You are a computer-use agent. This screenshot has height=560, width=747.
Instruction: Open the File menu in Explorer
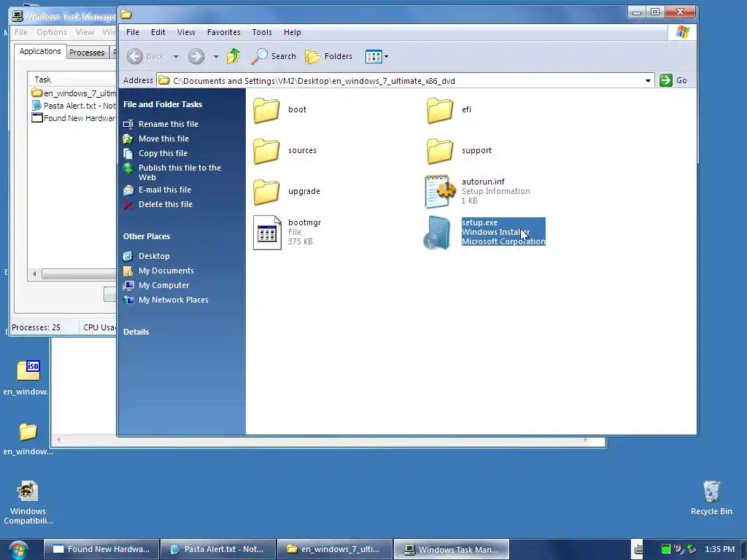133,32
